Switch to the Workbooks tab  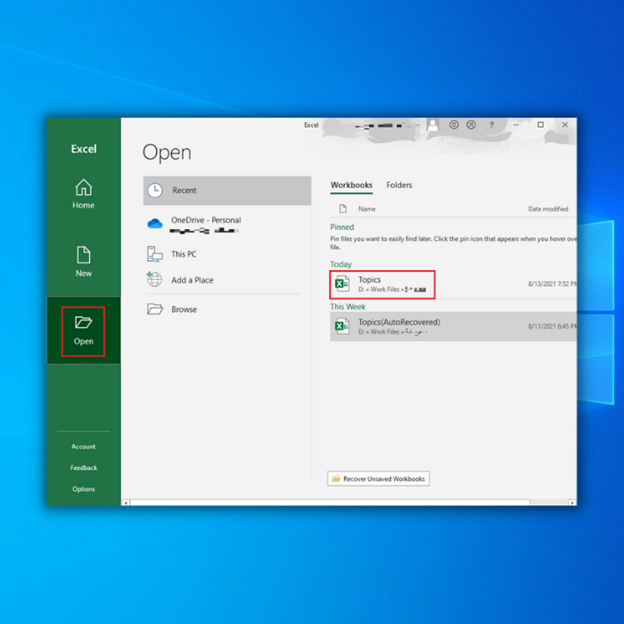[351, 185]
